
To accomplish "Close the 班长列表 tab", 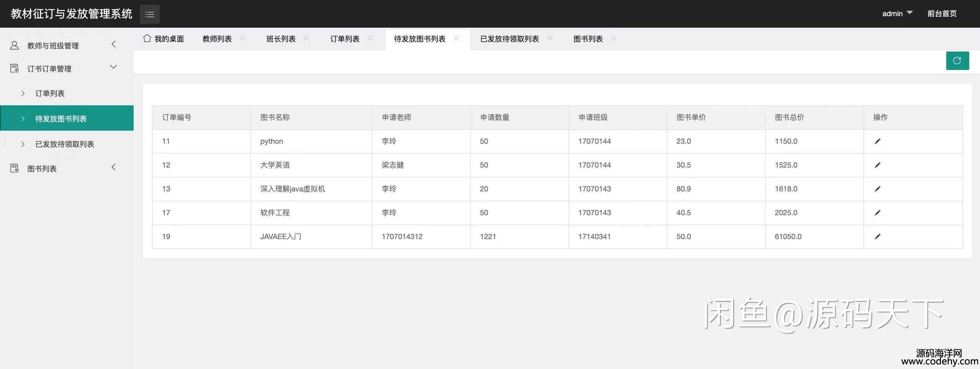I will coord(306,38).
